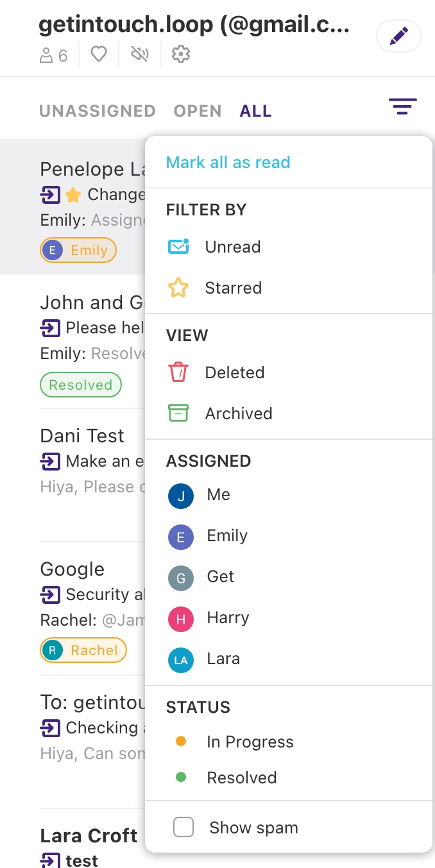Toggle the Show spam checkbox
Image resolution: width=435 pixels, height=868 pixels.
[x=183, y=828]
